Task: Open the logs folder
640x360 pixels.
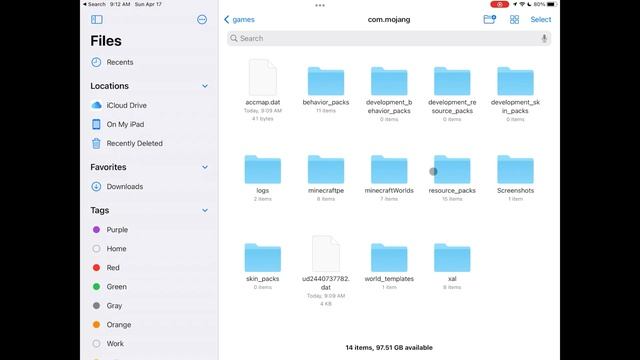Action: (262, 169)
